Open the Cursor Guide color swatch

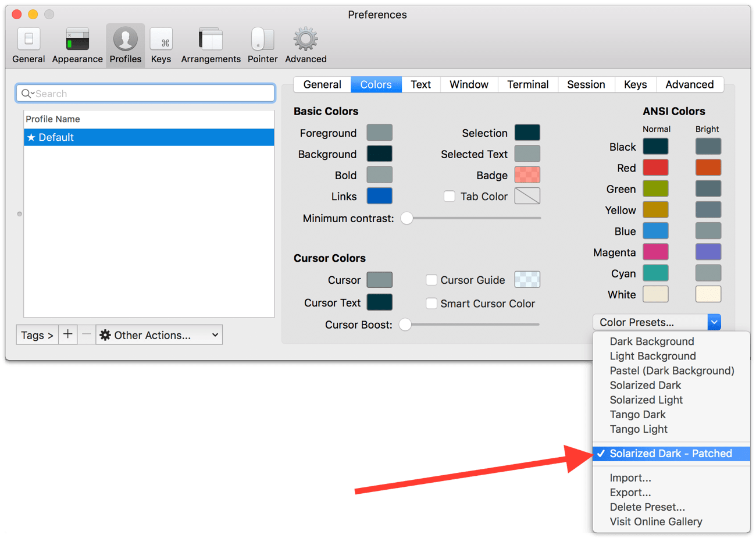pos(527,280)
